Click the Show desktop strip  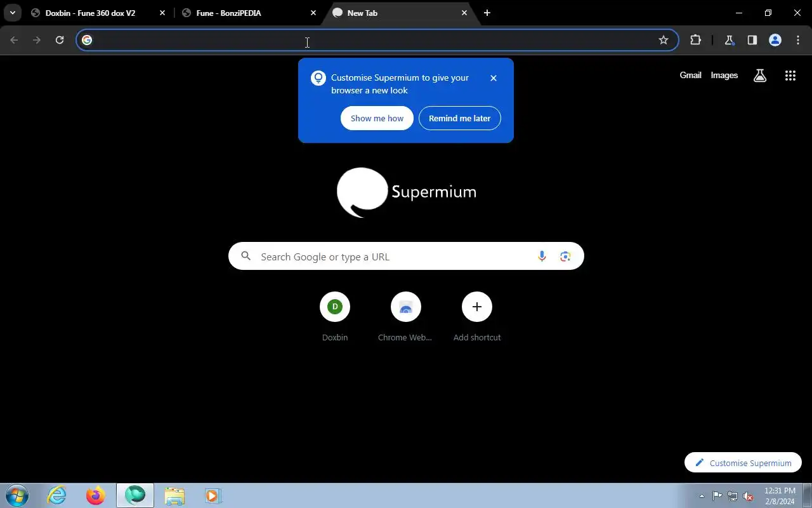[x=807, y=495]
